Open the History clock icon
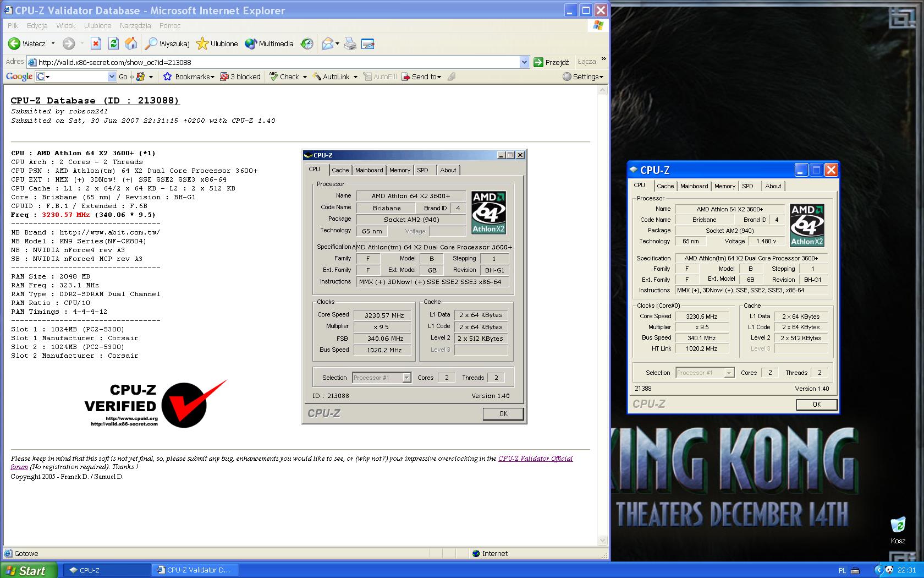924x578 pixels. pyautogui.click(x=307, y=43)
